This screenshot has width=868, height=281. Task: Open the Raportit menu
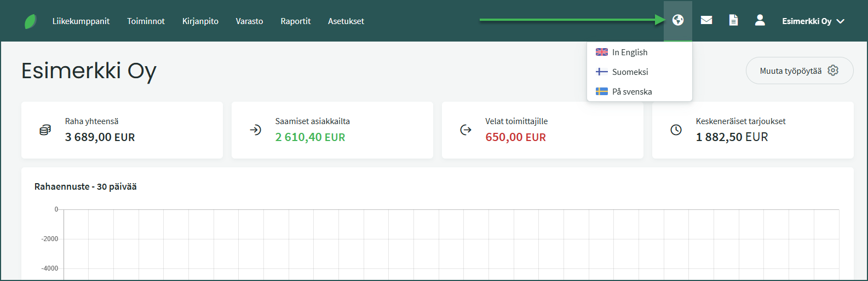click(296, 21)
